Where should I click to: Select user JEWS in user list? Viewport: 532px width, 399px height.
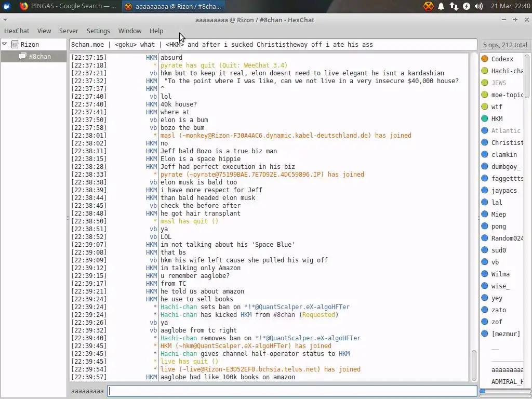(x=502, y=83)
